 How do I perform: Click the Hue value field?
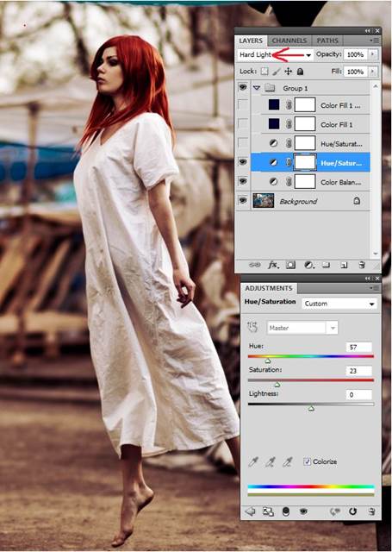click(359, 347)
